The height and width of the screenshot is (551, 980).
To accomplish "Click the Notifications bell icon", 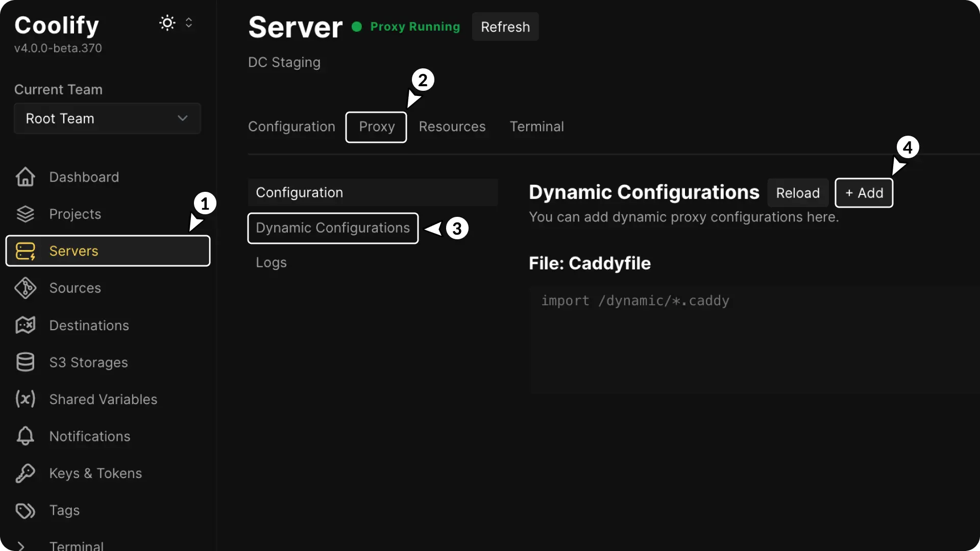I will point(25,436).
